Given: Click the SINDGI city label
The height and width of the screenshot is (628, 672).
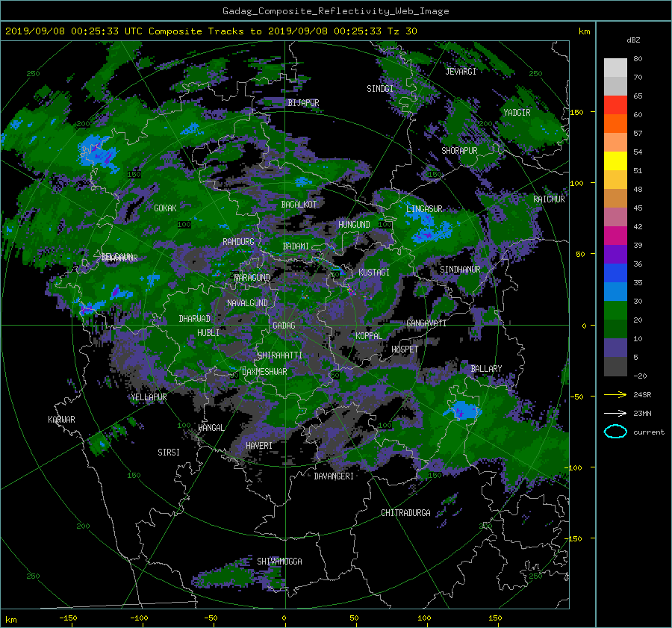Looking at the screenshot, I should [x=380, y=89].
